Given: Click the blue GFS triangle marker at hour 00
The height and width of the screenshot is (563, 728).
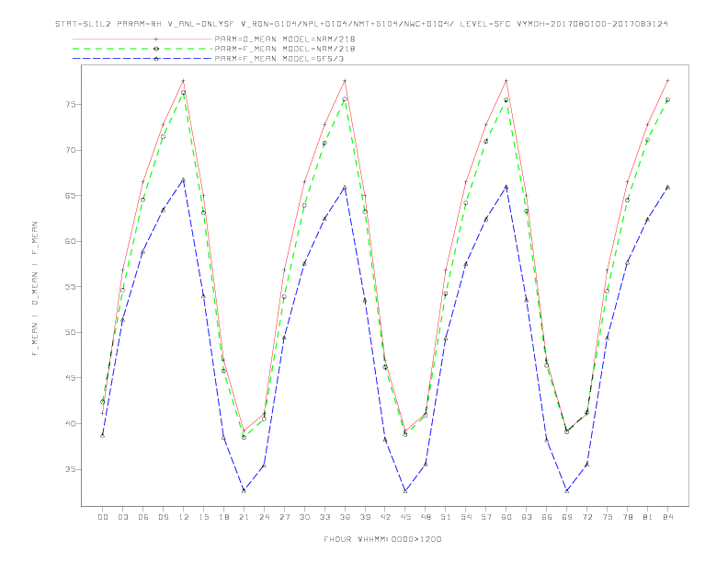Looking at the screenshot, I should (x=103, y=435).
